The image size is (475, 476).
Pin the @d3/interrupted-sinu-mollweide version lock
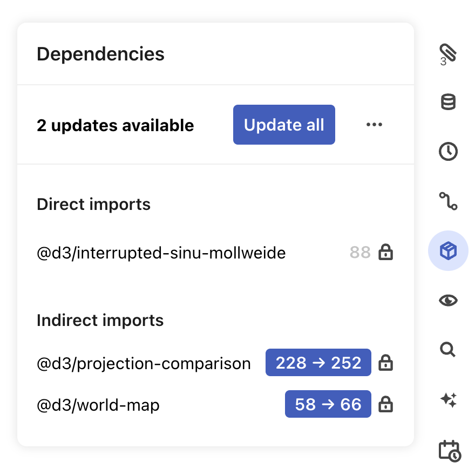coord(386,252)
